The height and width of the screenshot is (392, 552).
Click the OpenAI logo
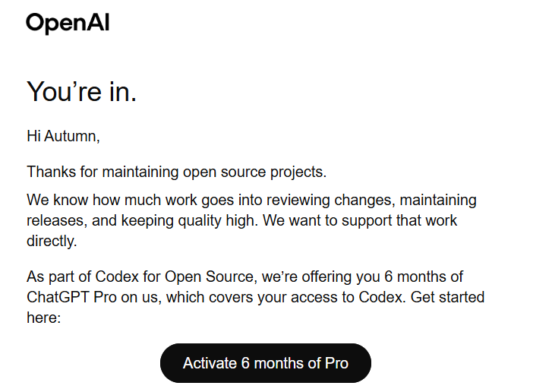point(68,24)
